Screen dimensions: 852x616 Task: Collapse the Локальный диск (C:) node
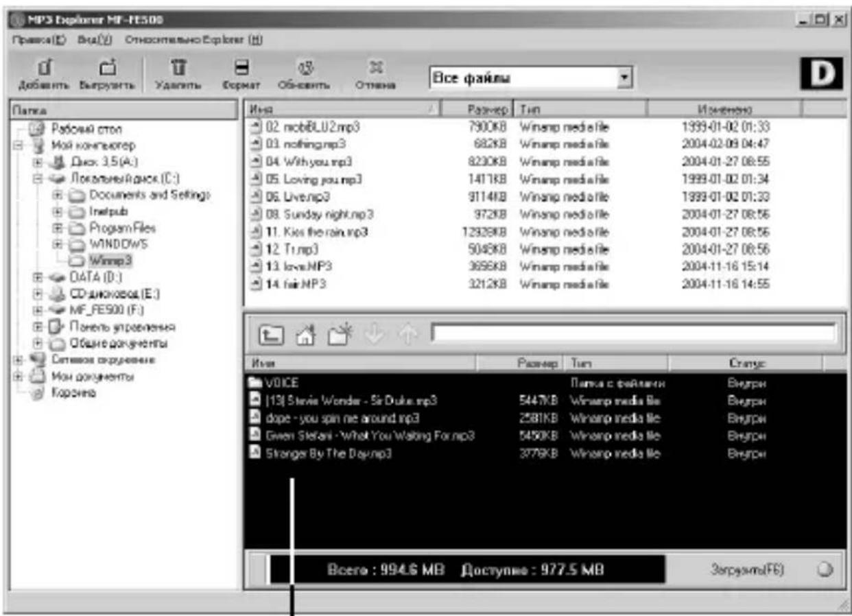pyautogui.click(x=38, y=179)
